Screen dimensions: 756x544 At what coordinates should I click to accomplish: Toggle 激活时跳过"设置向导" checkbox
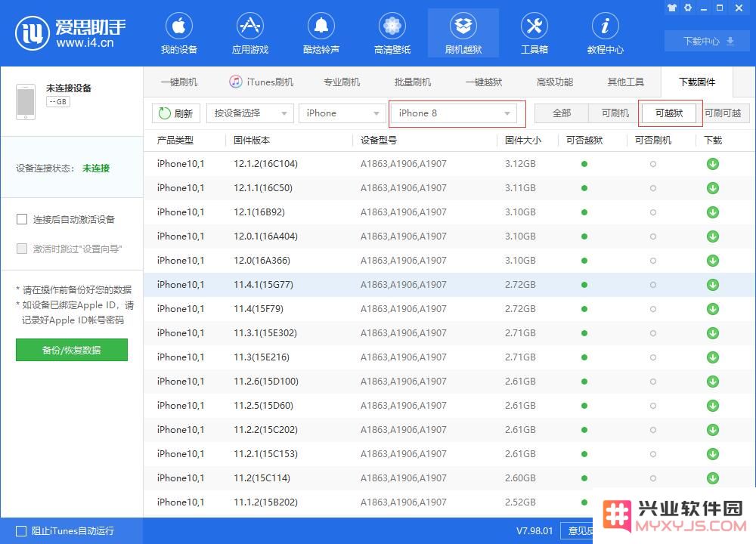click(22, 249)
